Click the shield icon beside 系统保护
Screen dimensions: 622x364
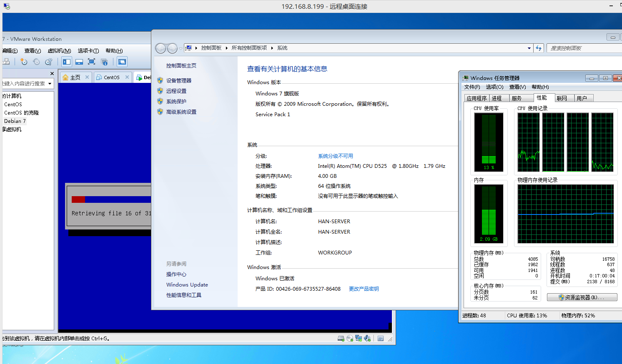pos(160,101)
